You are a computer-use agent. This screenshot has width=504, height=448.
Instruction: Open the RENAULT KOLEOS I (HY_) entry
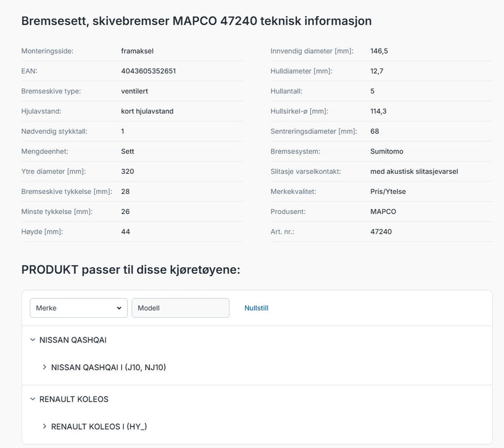pos(99,426)
